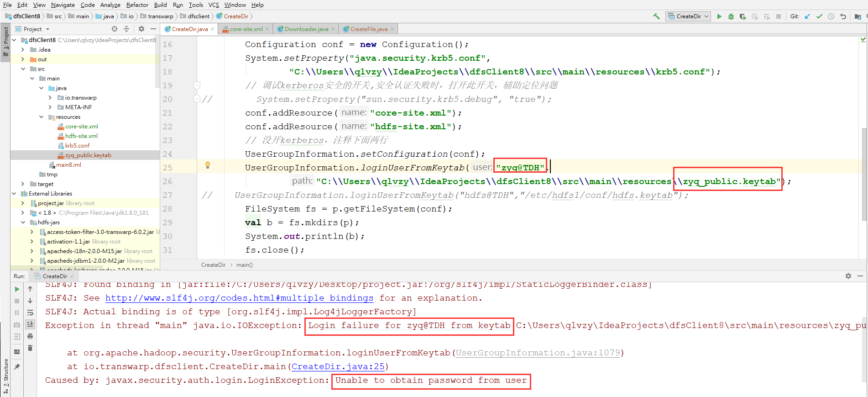The width and height of the screenshot is (868, 397).
Task: Open Project panel settings gear
Action: click(141, 29)
